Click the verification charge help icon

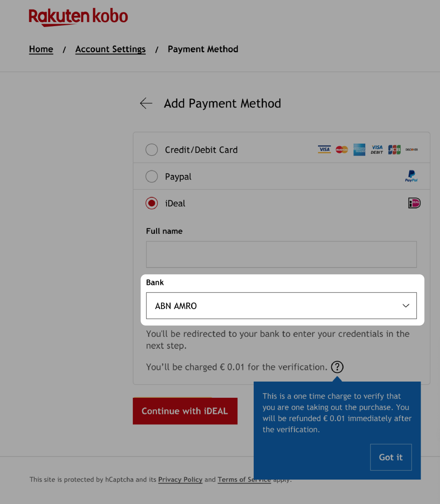(337, 367)
